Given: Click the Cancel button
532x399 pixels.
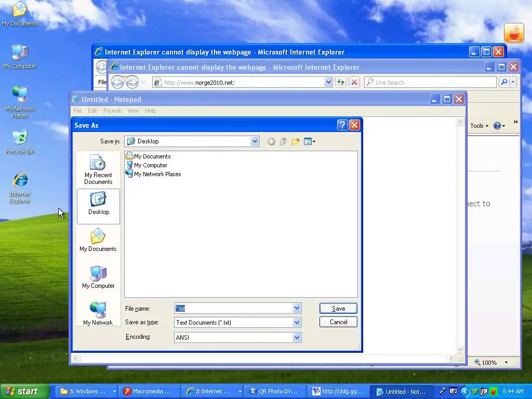Looking at the screenshot, I should (x=338, y=322).
